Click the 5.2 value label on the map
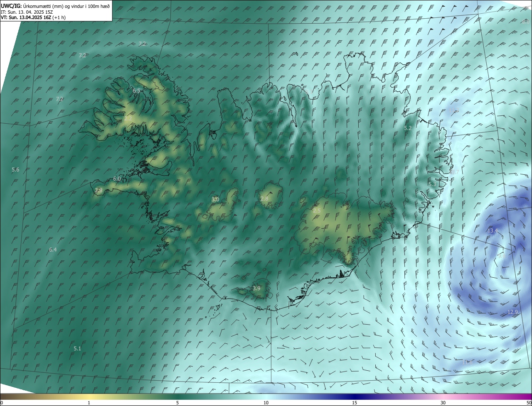This screenshot has height=406, width=532. [x=408, y=128]
